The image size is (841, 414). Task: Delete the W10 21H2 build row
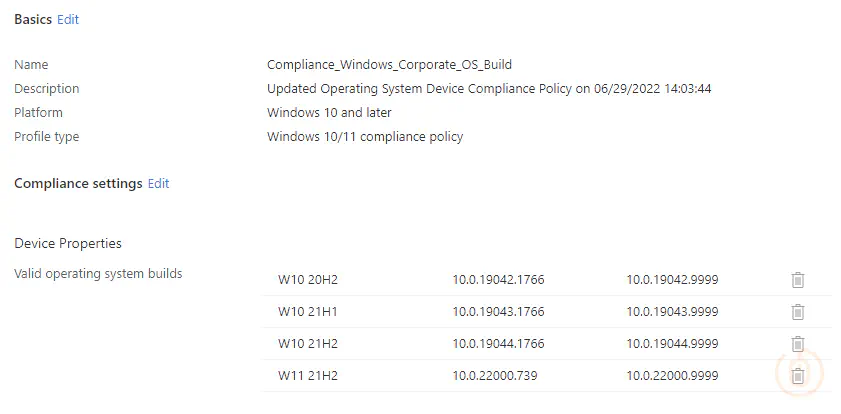[x=798, y=344]
